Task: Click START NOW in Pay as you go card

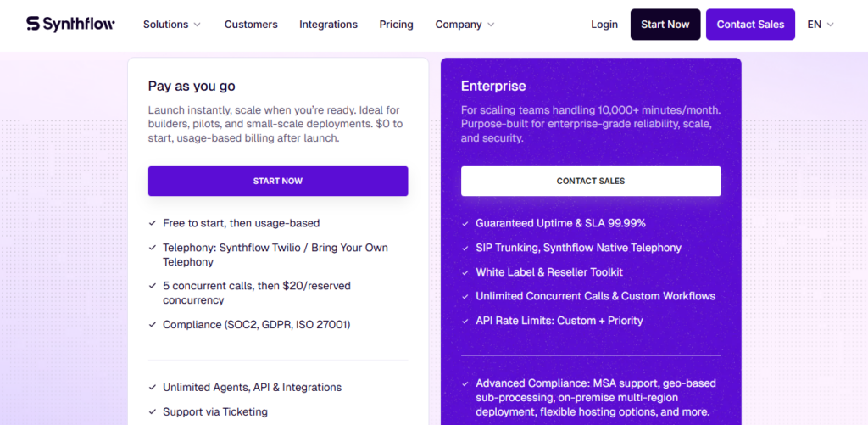Action: click(x=278, y=182)
